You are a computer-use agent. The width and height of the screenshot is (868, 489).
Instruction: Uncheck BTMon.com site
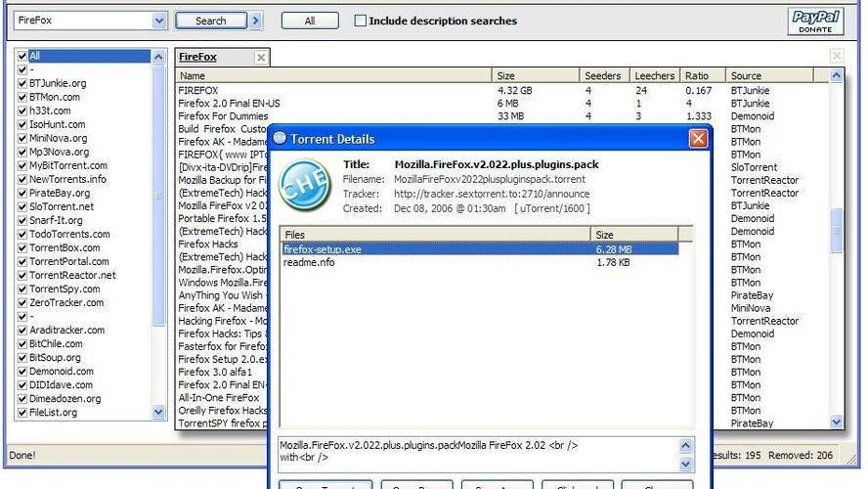coord(22,97)
